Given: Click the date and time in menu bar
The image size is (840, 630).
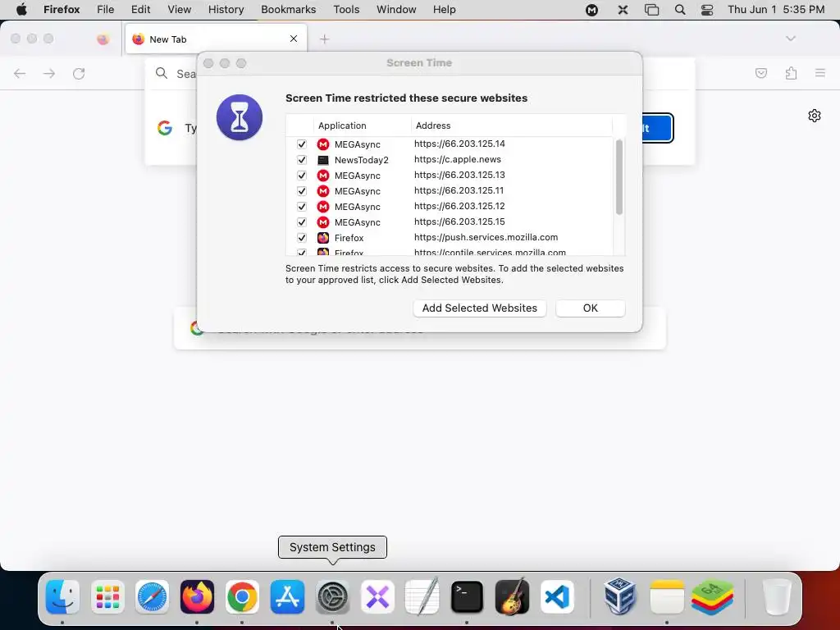Looking at the screenshot, I should [776, 10].
